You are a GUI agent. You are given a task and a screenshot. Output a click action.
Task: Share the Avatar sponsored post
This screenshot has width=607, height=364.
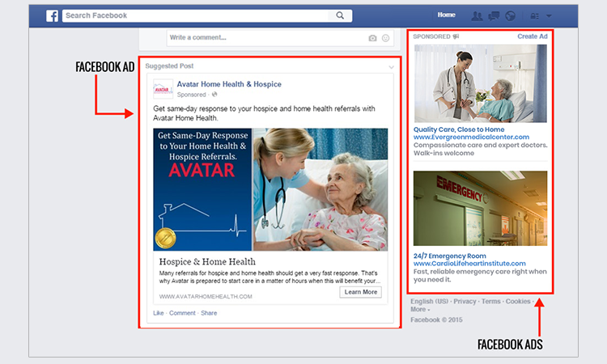pos(209,313)
